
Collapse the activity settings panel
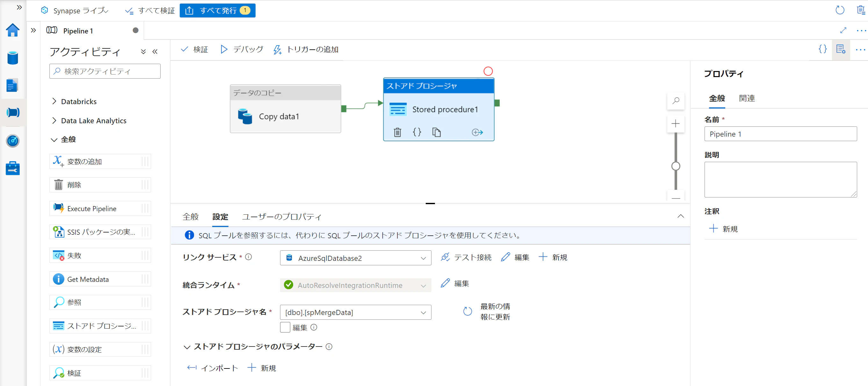(x=680, y=216)
